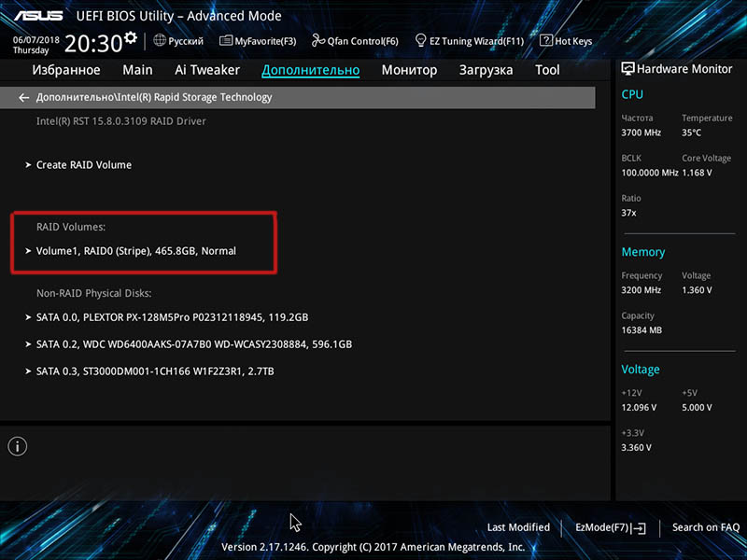This screenshot has width=747, height=560.
Task: Select Volume1, RAID0 (Stripe), 465.8GB, Normal
Action: 136,251
